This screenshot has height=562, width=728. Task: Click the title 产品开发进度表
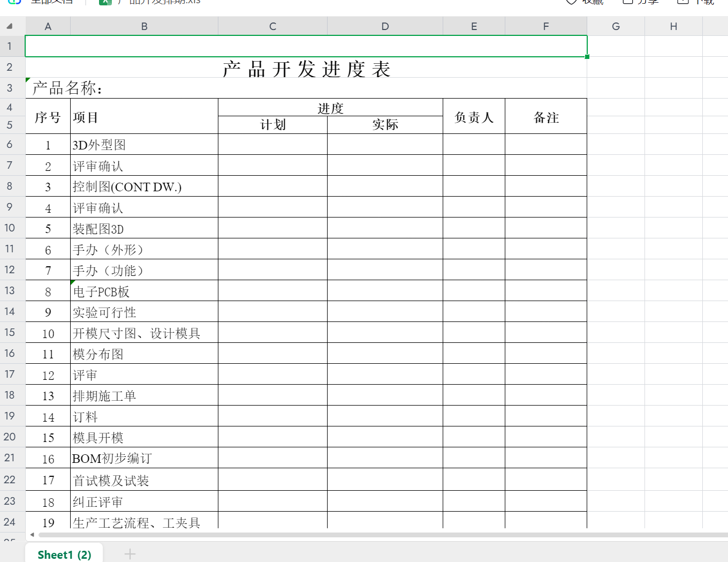(x=306, y=69)
